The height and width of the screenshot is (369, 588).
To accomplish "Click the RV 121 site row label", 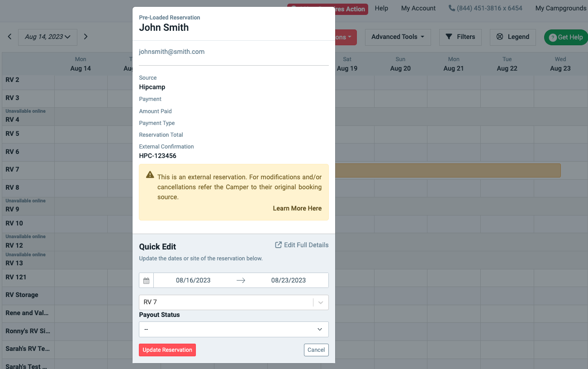I will click(x=16, y=277).
